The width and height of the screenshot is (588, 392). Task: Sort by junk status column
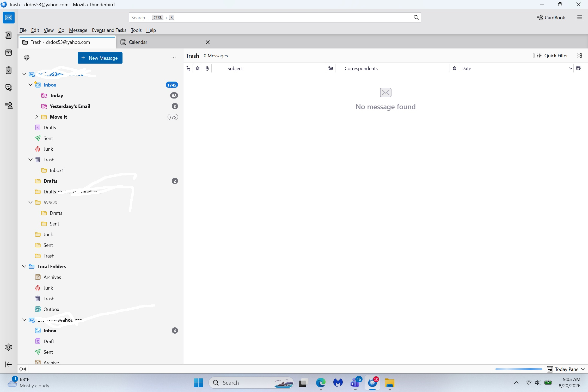455,68
